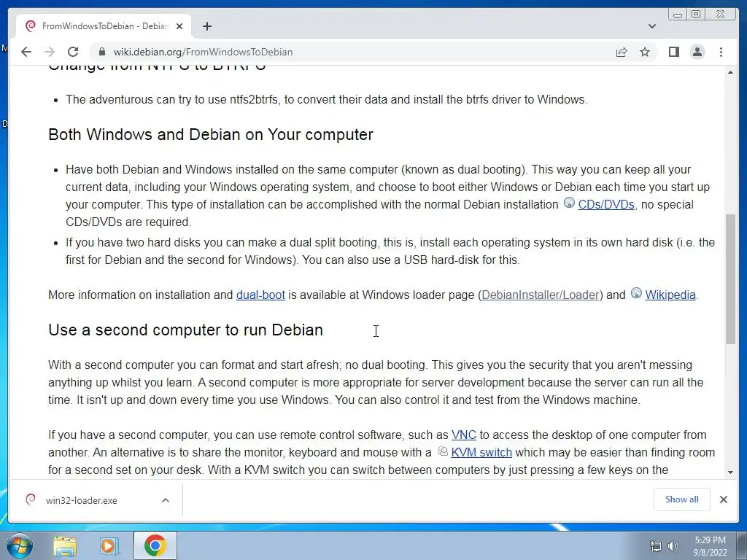Click the icon before KVM switch
Viewport: 747px width, 560px height.
click(443, 451)
